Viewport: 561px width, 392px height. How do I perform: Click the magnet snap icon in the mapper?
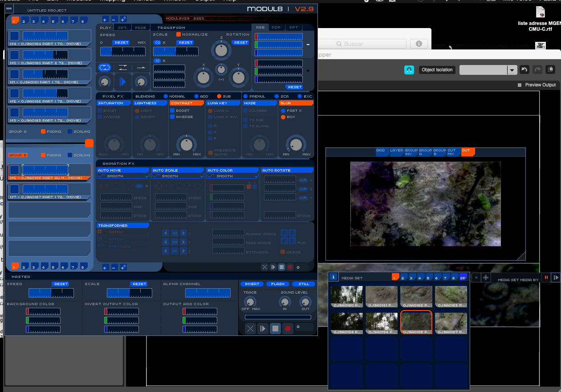(409, 70)
